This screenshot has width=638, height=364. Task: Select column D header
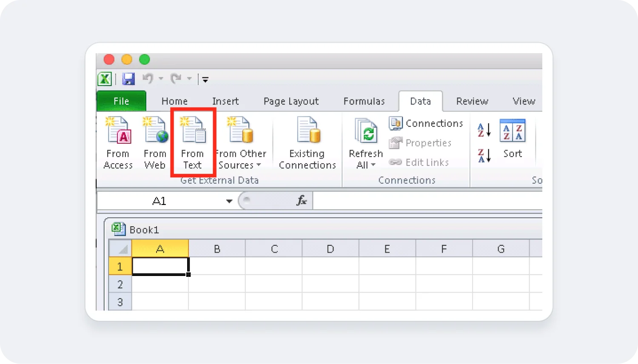pyautogui.click(x=330, y=248)
